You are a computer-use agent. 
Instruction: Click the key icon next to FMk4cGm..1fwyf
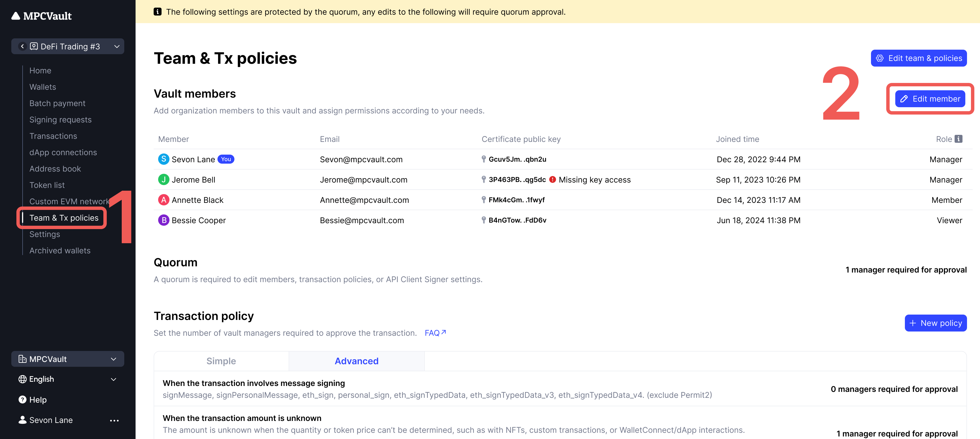[484, 199]
